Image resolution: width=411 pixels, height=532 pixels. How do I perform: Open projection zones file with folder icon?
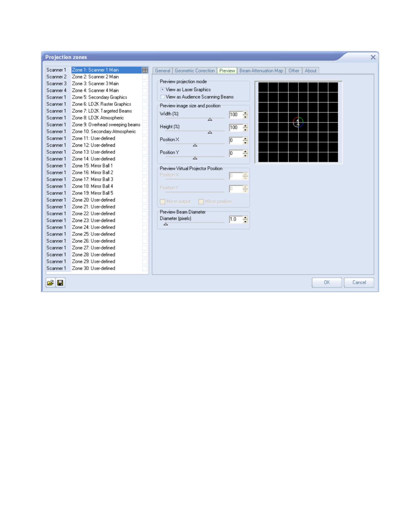point(50,282)
